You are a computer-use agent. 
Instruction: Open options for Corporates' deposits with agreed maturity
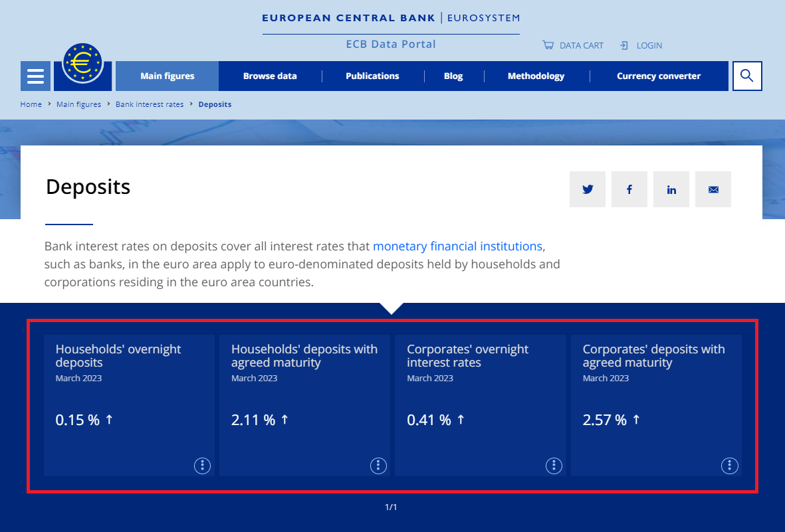(729, 466)
